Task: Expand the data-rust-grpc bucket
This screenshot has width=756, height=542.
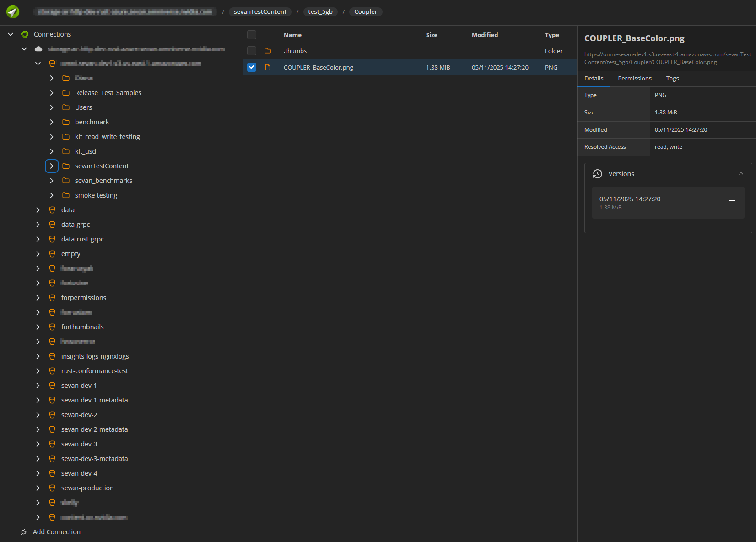Action: coord(38,239)
